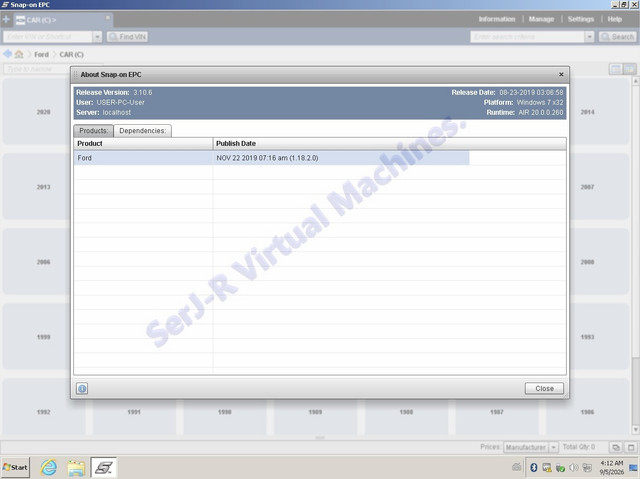The height and width of the screenshot is (479, 640).
Task: Focus the Enter VIN or Shortcut field
Action: pos(48,37)
